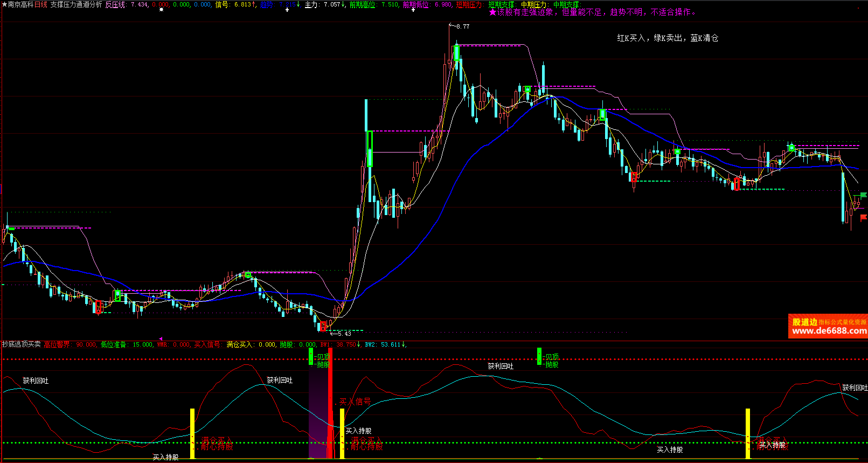Select the 8.77 high price label
Viewport: 868px width, 463px height.
(462, 26)
